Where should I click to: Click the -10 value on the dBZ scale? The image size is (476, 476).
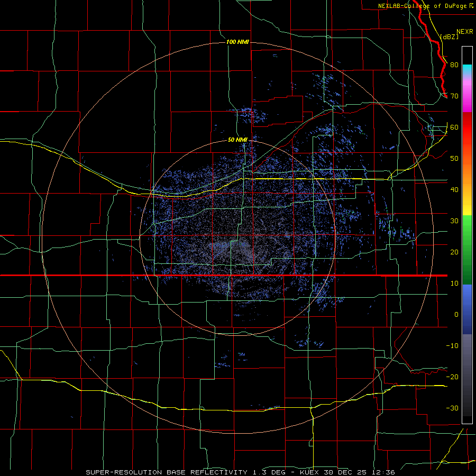pos(452,345)
